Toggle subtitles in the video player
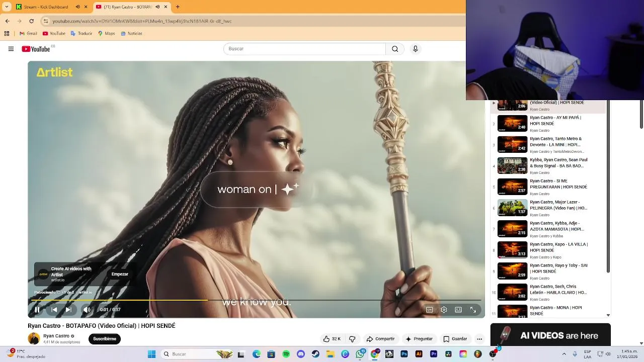644x362 pixels. pos(429,310)
